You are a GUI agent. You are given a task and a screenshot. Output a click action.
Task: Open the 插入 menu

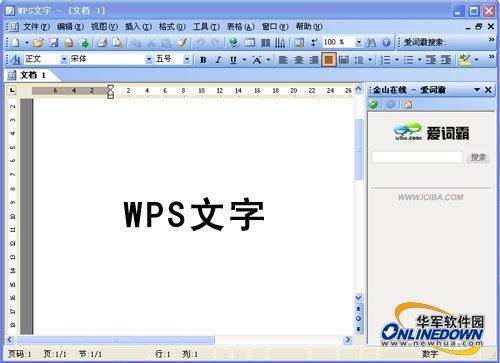click(138, 26)
